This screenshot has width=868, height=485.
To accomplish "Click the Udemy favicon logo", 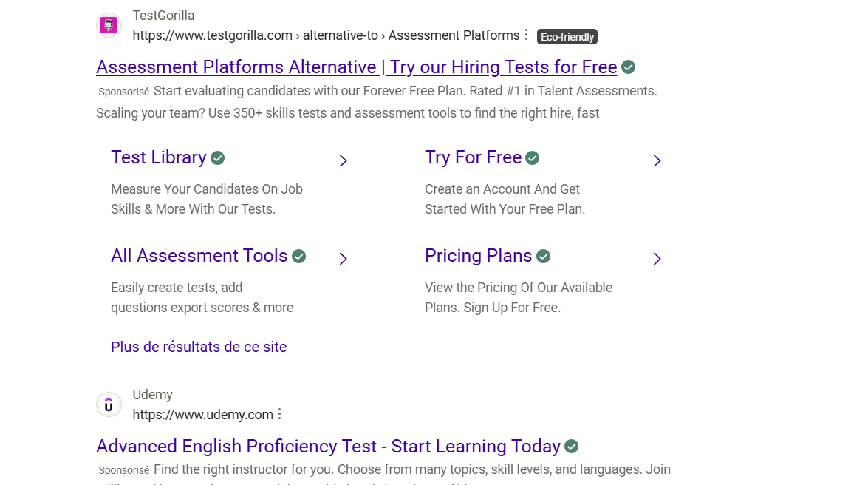I will click(x=109, y=404).
